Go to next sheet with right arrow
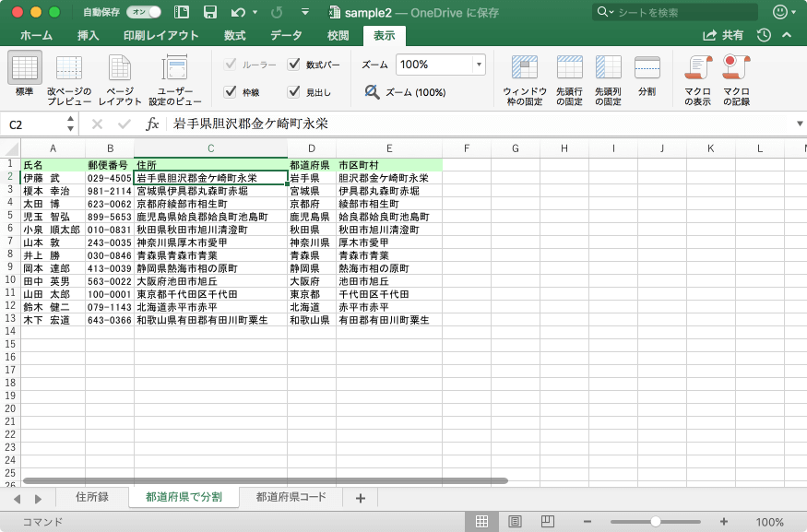Viewport: 807px width, 532px height. [x=38, y=499]
